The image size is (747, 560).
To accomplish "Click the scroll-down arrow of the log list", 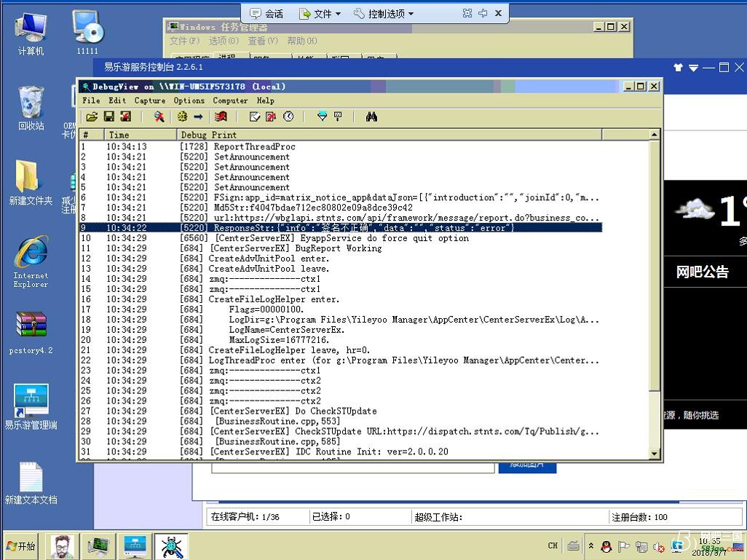I will [x=654, y=454].
